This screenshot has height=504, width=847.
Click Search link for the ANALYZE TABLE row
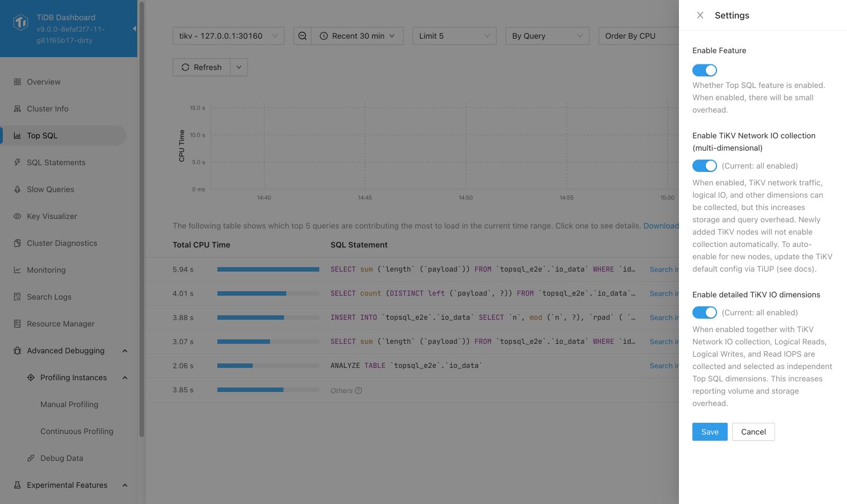coord(664,366)
